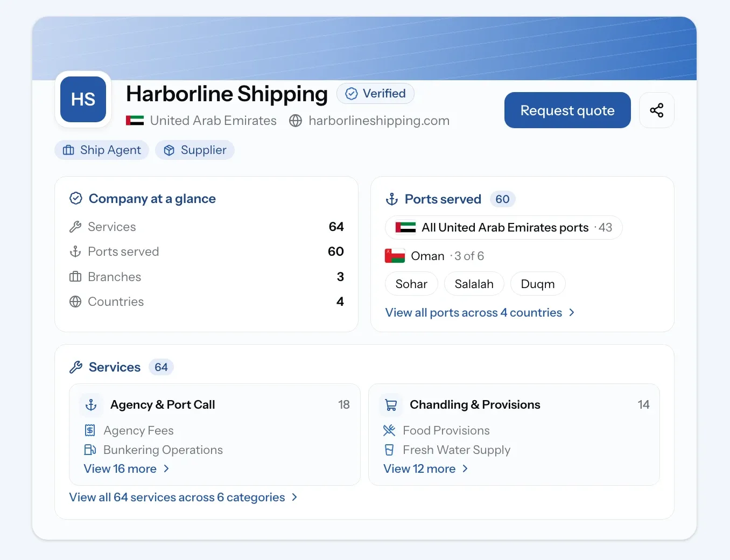Click the United Arab Emirates country text
Image resolution: width=730 pixels, height=560 pixels.
(x=213, y=121)
